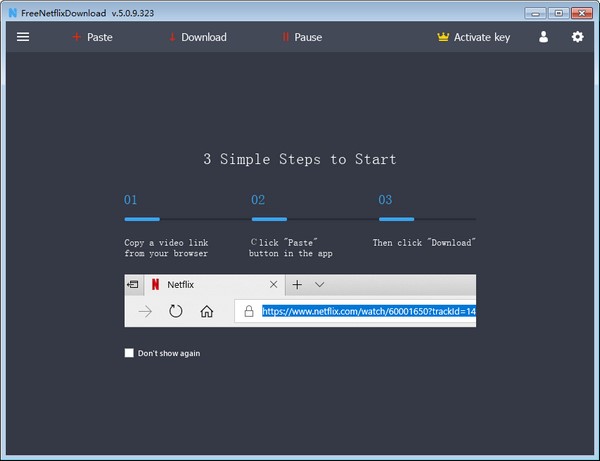
Task: Open the settings gear
Action: 577,37
